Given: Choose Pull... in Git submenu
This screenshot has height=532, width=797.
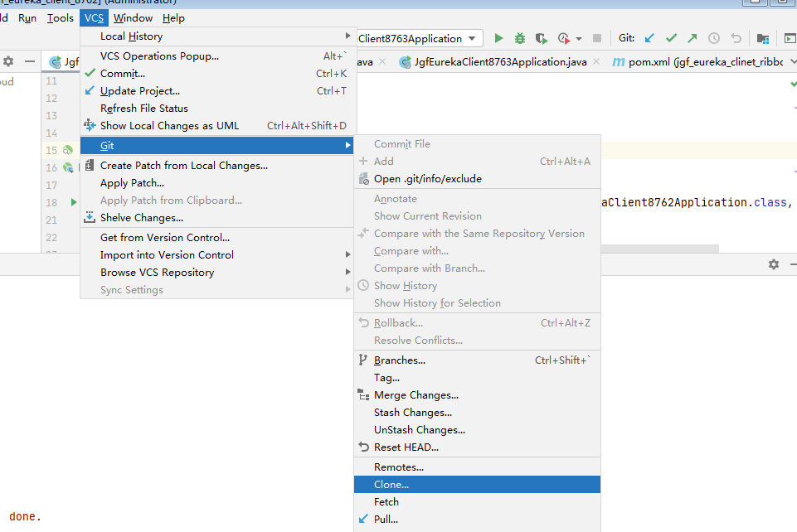Looking at the screenshot, I should click(477, 519).
